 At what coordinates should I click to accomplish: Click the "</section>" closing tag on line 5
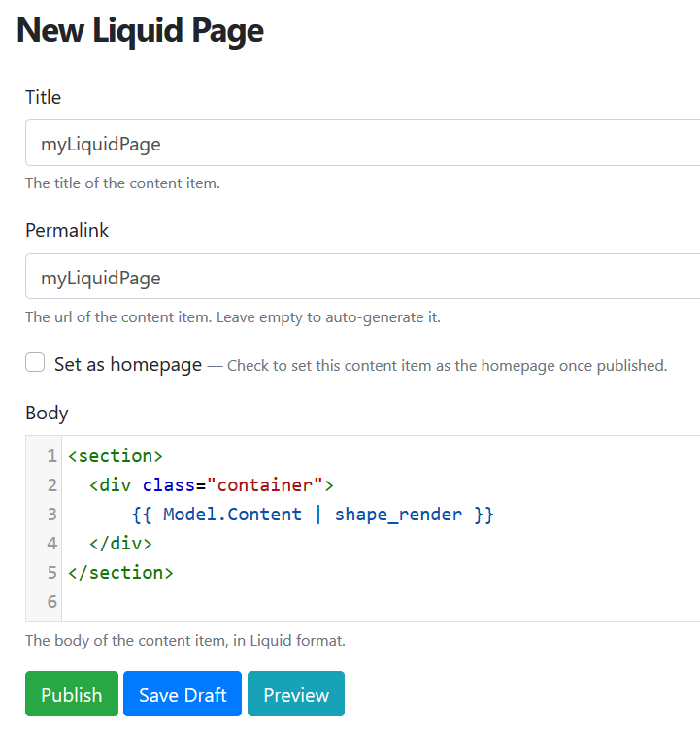[x=120, y=573]
